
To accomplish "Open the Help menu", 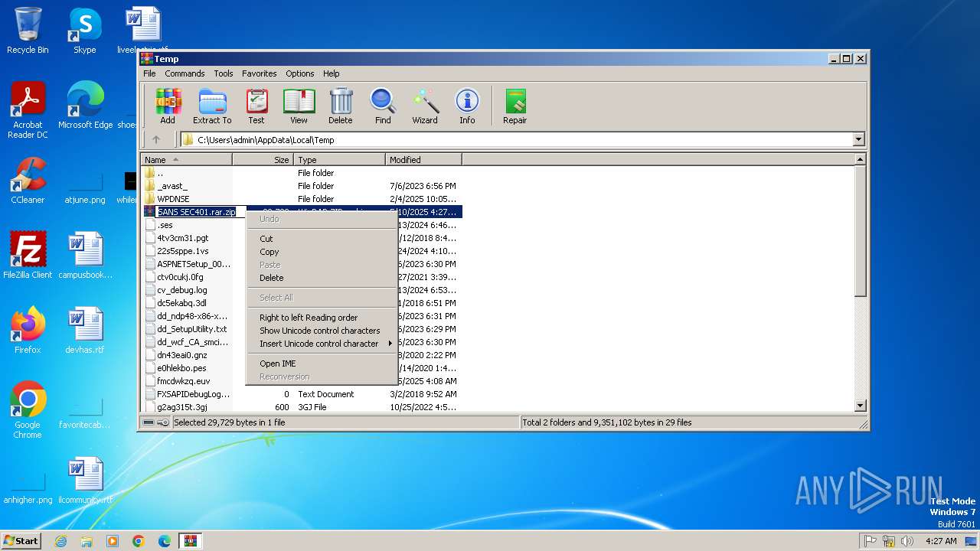I will coord(331,73).
